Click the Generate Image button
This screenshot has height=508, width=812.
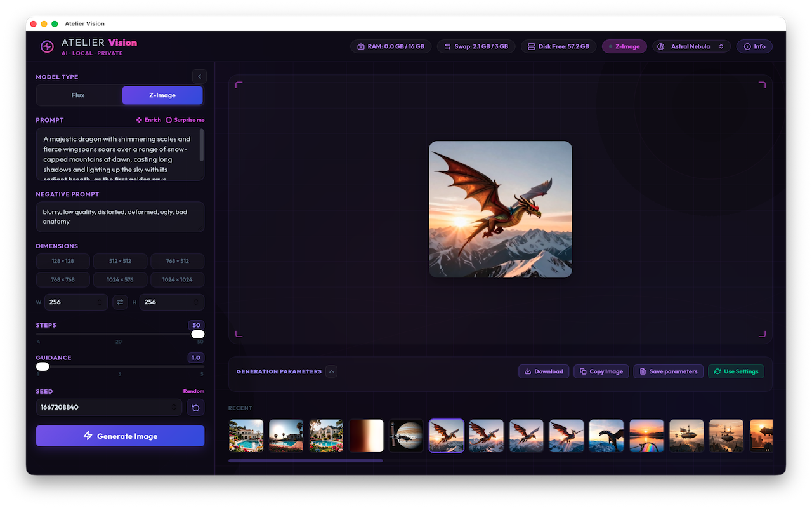tap(120, 436)
